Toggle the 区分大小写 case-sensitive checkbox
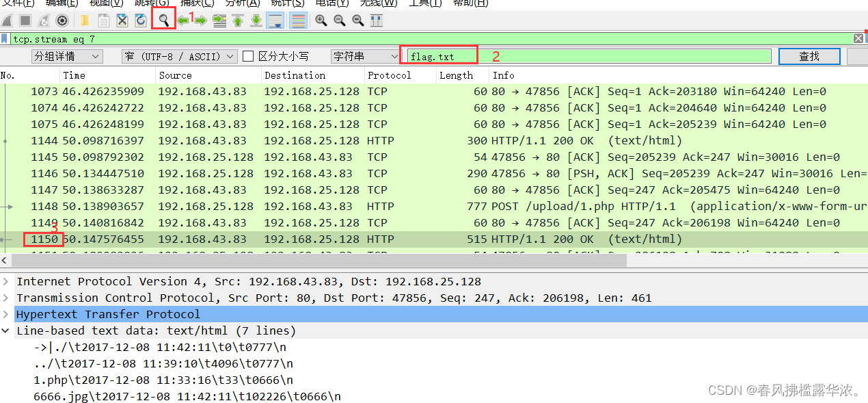This screenshot has height=403, width=868. 249,56
